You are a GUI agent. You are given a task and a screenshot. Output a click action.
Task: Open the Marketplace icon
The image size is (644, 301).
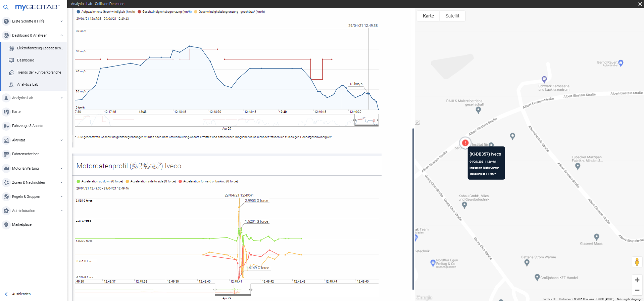(x=6, y=225)
